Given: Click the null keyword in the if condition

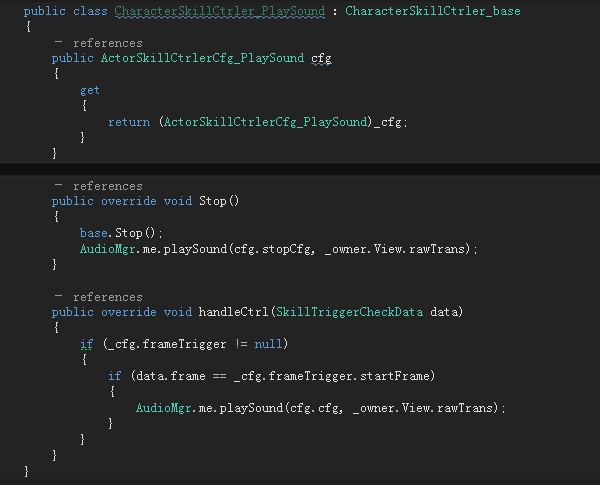Looking at the screenshot, I should [x=268, y=344].
